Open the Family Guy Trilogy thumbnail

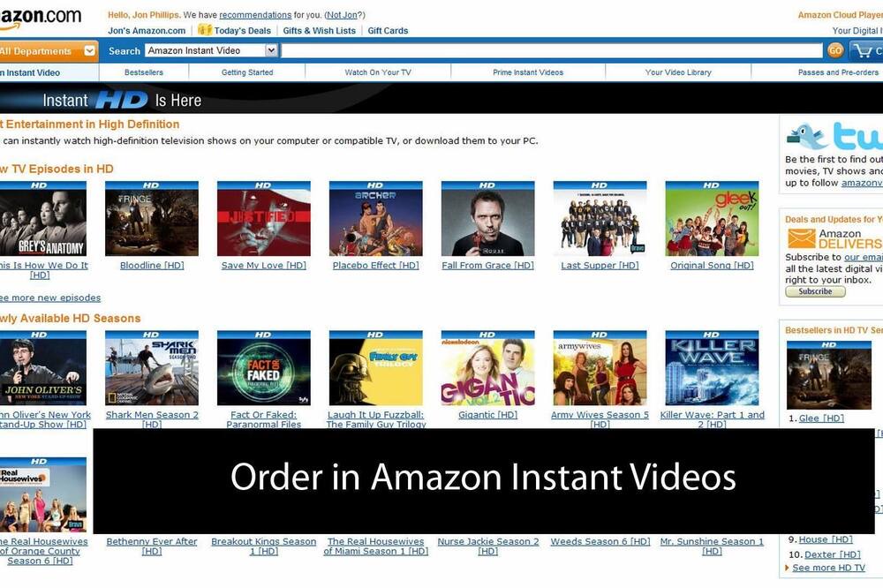[x=375, y=368]
